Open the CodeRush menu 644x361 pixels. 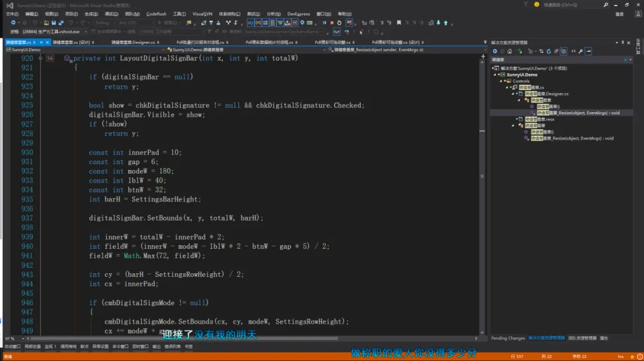coord(156,14)
